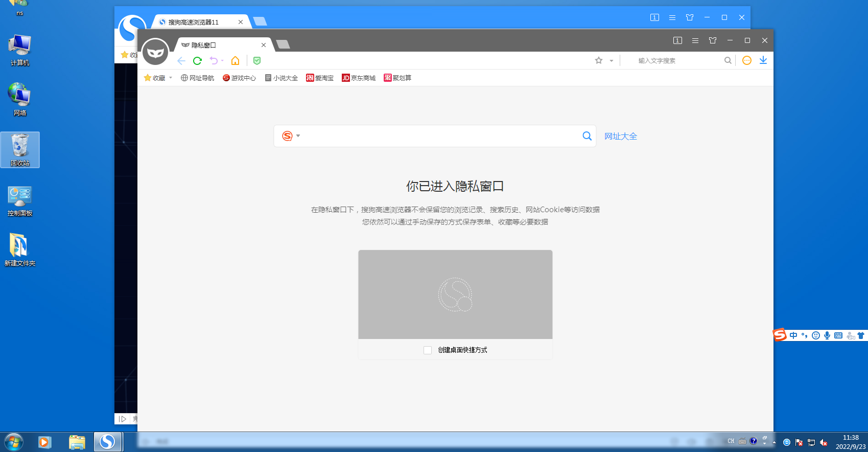Open the 计算机 desktop icon
This screenshot has height=452, width=868.
pyautogui.click(x=20, y=50)
